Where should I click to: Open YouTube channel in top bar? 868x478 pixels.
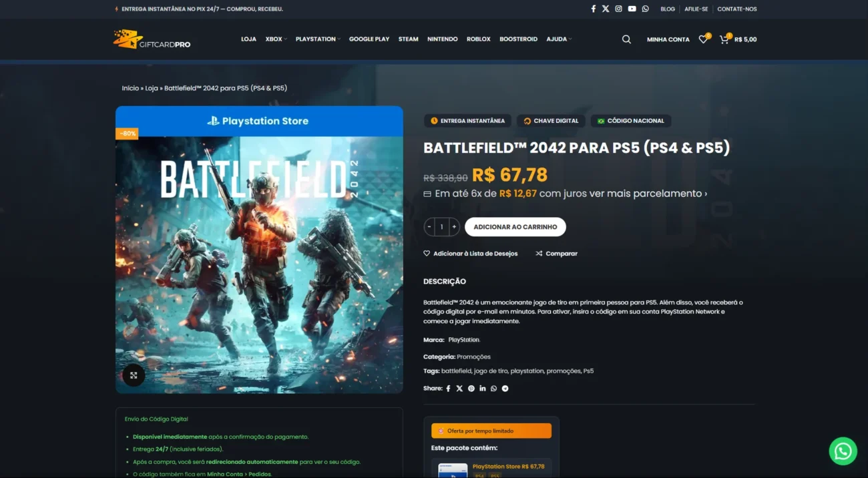pyautogui.click(x=632, y=9)
